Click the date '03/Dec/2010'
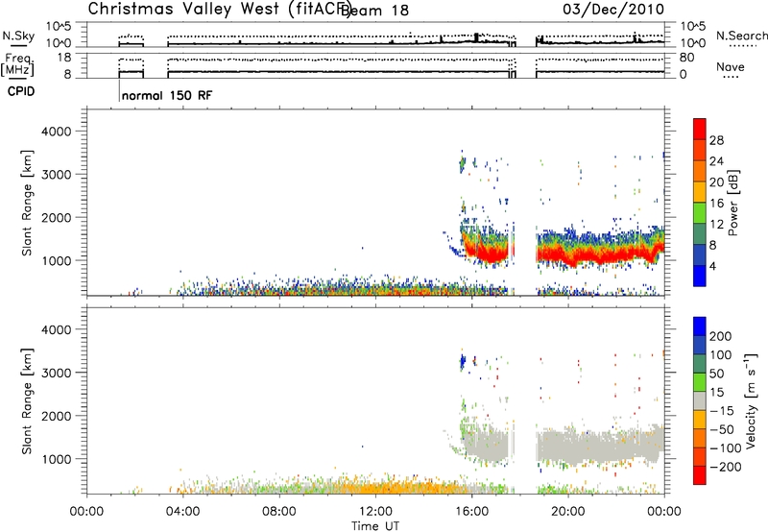 [x=613, y=10]
